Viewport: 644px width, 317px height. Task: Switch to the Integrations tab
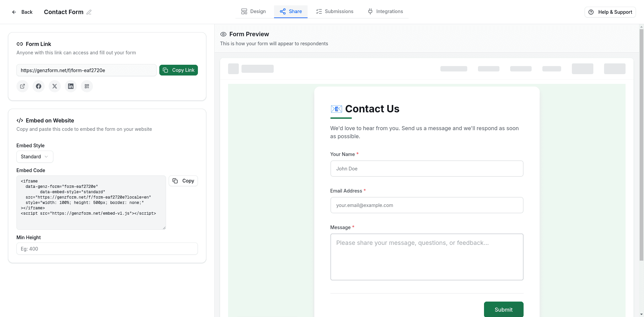coord(385,11)
